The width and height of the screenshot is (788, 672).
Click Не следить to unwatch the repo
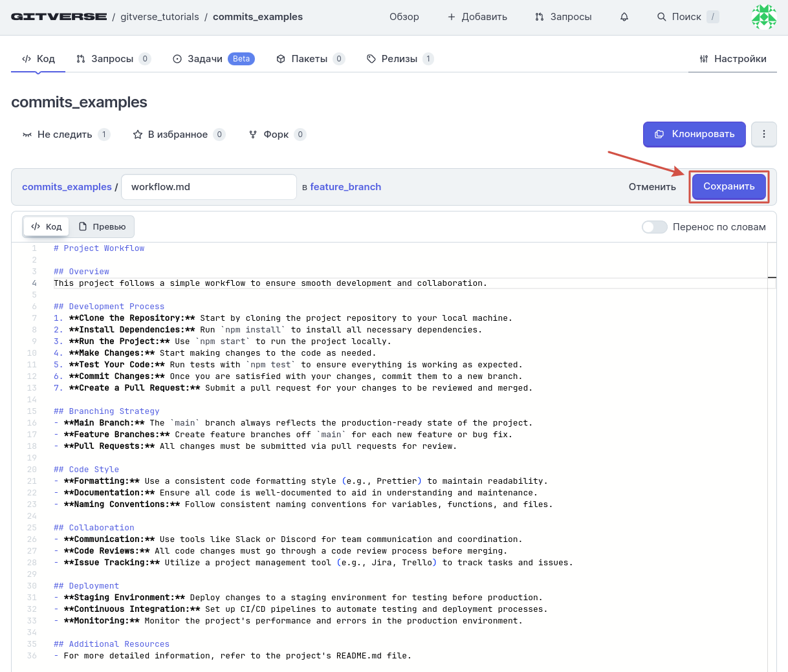pos(65,135)
